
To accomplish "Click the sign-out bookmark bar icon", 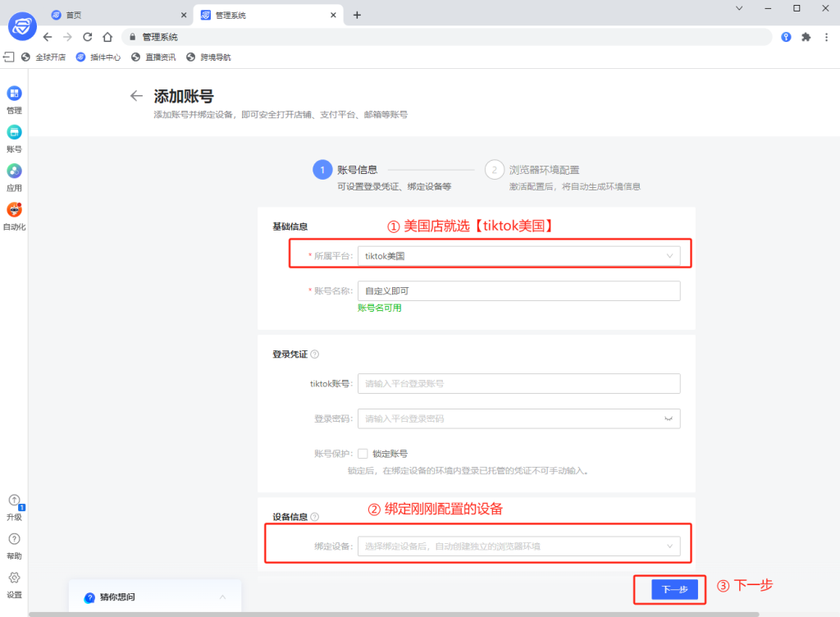I will tap(8, 57).
